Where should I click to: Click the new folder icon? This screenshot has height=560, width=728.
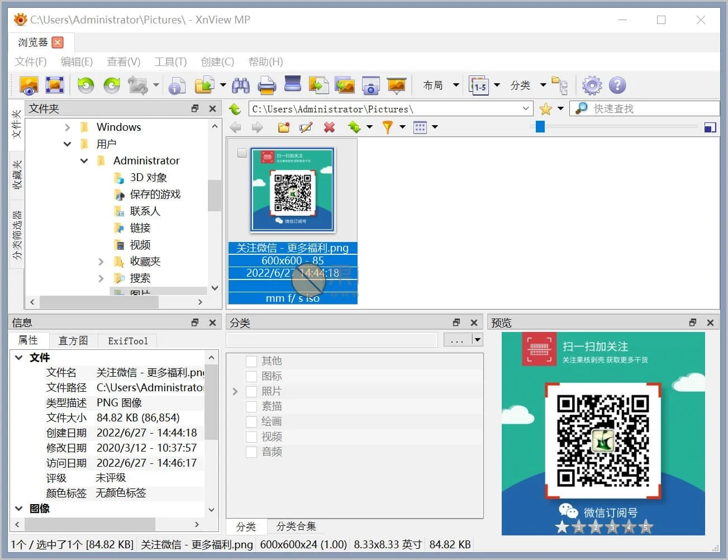click(x=284, y=127)
